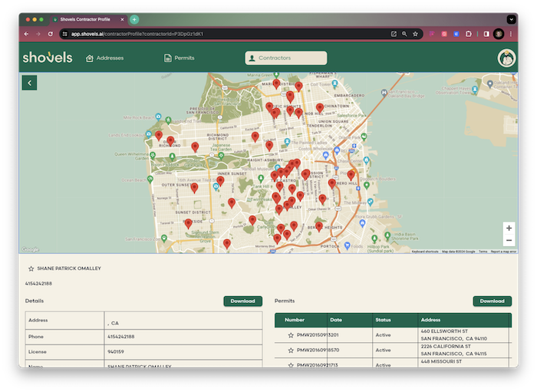Open Keyboard shortcuts on map
This screenshot has width=537, height=392.
pos(425,252)
